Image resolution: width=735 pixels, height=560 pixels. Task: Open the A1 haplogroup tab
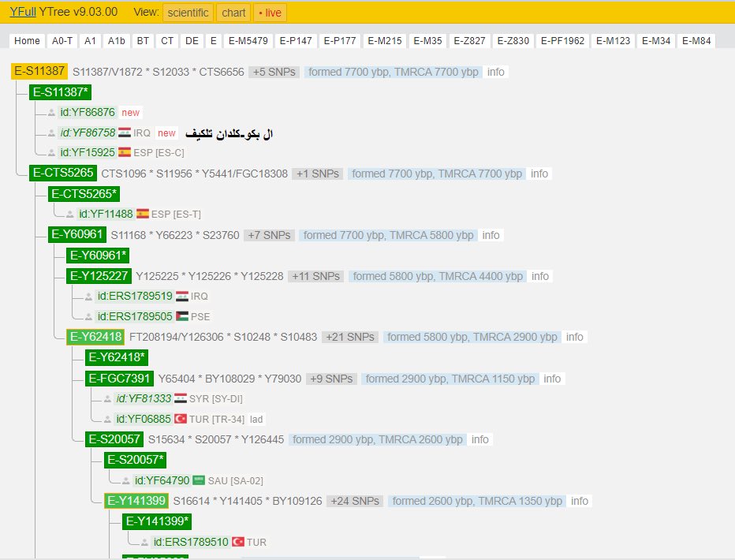pos(90,41)
